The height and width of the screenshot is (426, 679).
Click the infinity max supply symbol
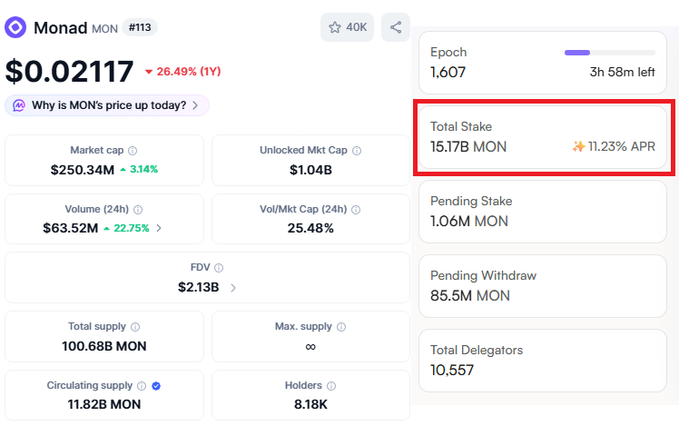[x=310, y=347]
